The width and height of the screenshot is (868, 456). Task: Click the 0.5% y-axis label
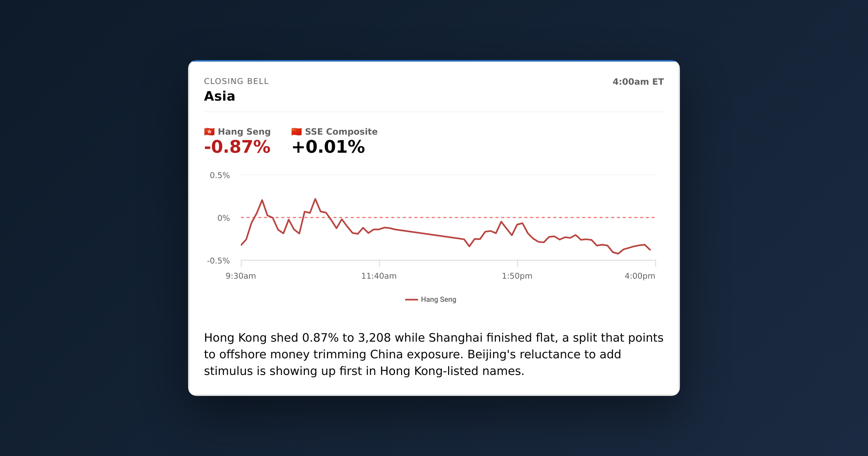tap(220, 176)
